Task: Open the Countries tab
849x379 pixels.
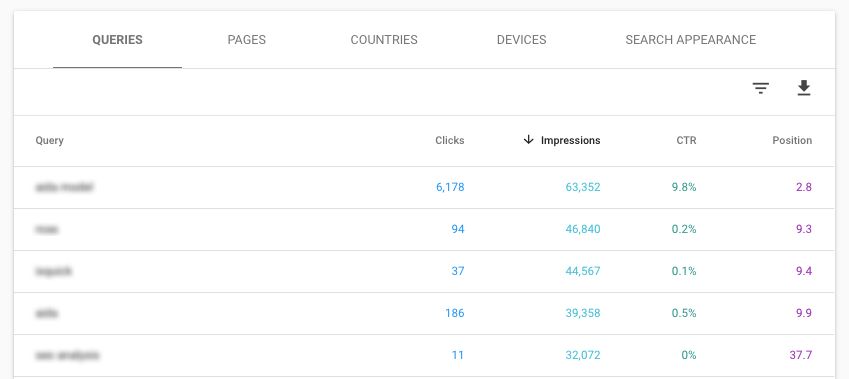Action: (384, 40)
